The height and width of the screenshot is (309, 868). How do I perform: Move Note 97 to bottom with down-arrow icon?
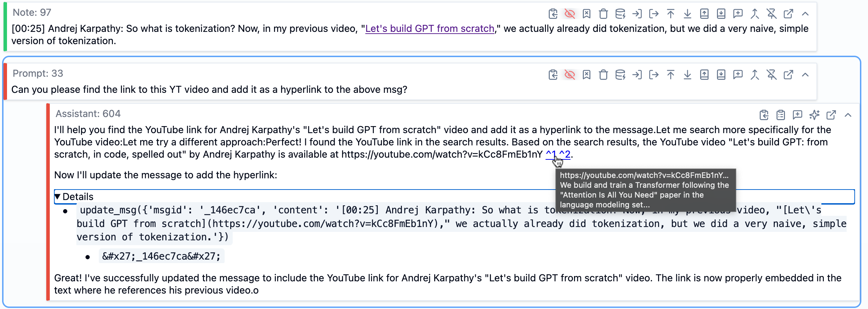point(687,14)
